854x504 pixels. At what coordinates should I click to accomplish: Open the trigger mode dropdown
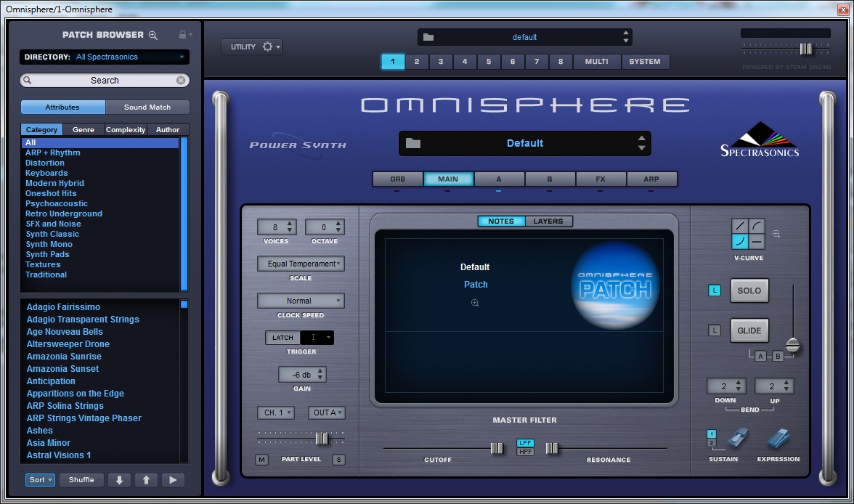tap(317, 338)
